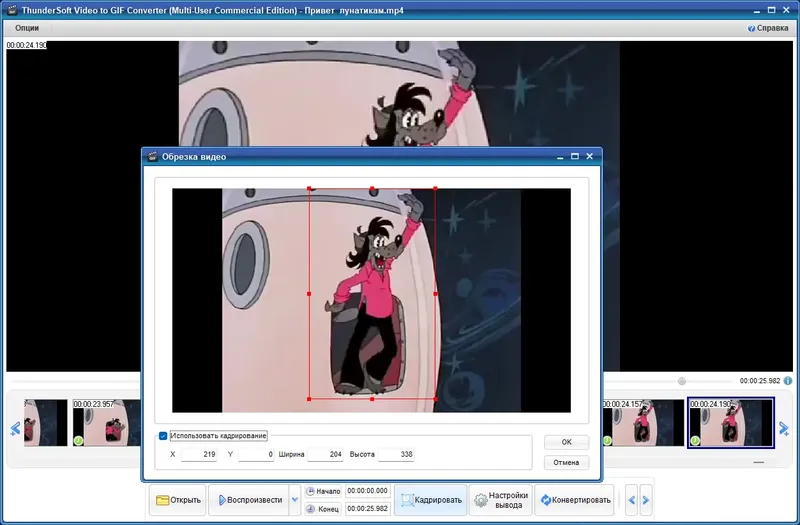
Task: Click the X crop position field
Action: click(199, 454)
